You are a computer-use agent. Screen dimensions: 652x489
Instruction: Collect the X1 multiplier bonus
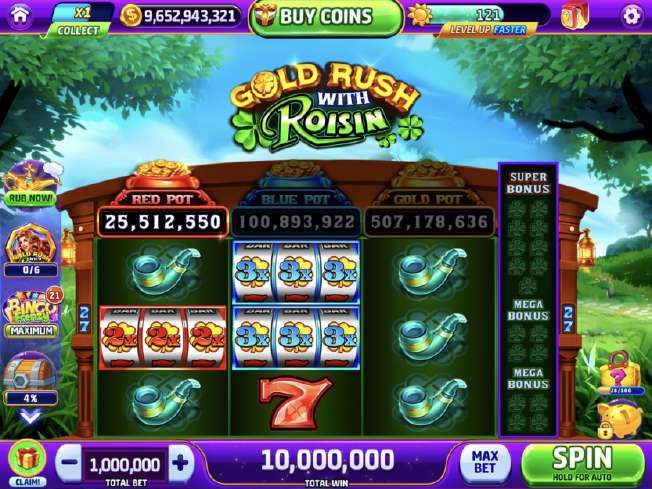click(80, 20)
